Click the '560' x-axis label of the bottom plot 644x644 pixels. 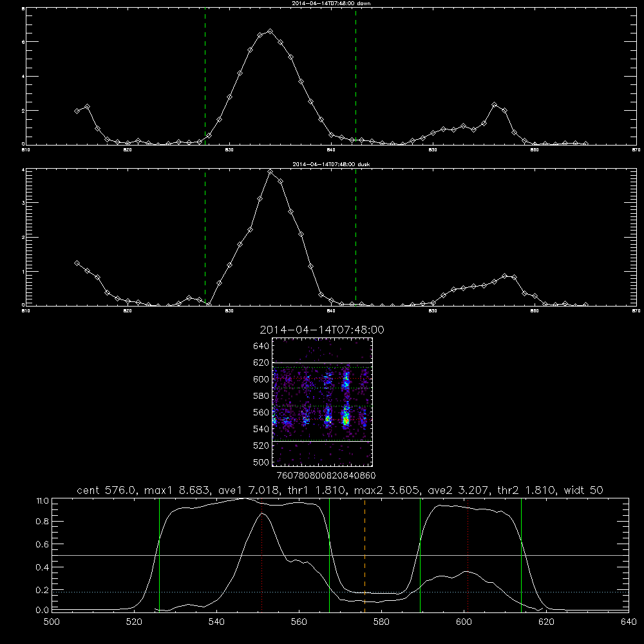coord(299,622)
